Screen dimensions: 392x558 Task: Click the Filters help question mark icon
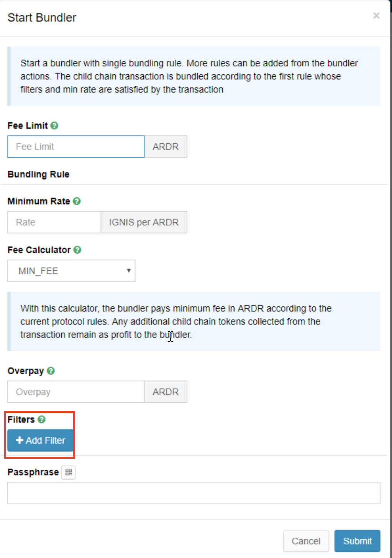point(42,419)
